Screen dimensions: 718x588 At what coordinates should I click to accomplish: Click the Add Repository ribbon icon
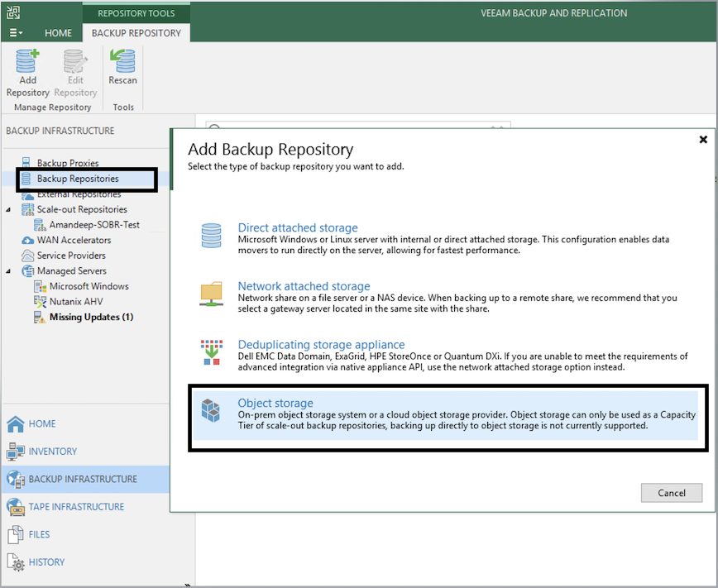click(x=27, y=62)
